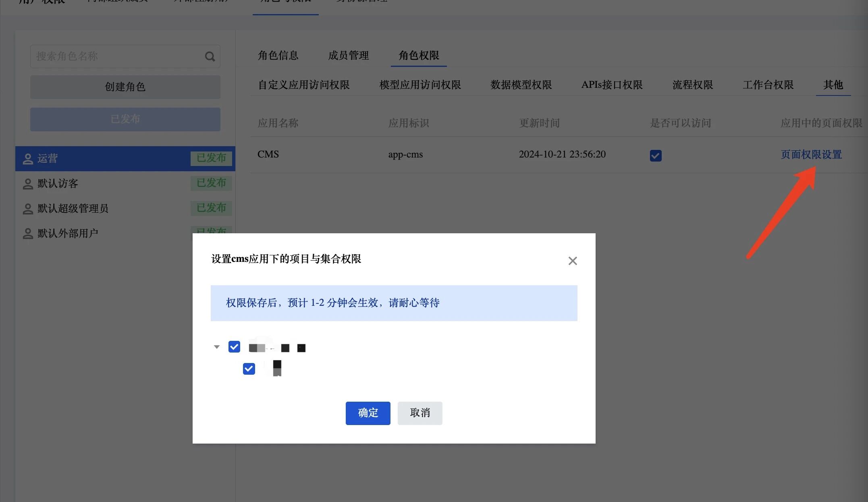This screenshot has width=868, height=502.
Task: Click the 创建角色 button
Action: tap(125, 87)
